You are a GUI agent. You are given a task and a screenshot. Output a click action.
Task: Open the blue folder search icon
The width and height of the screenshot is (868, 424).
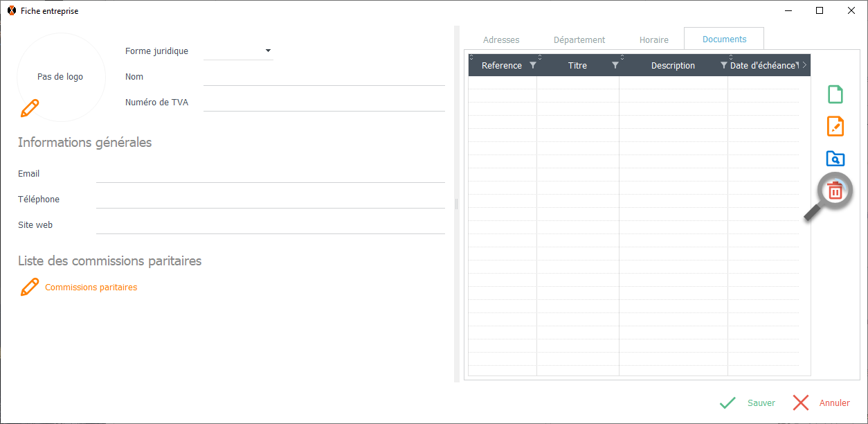(x=835, y=159)
